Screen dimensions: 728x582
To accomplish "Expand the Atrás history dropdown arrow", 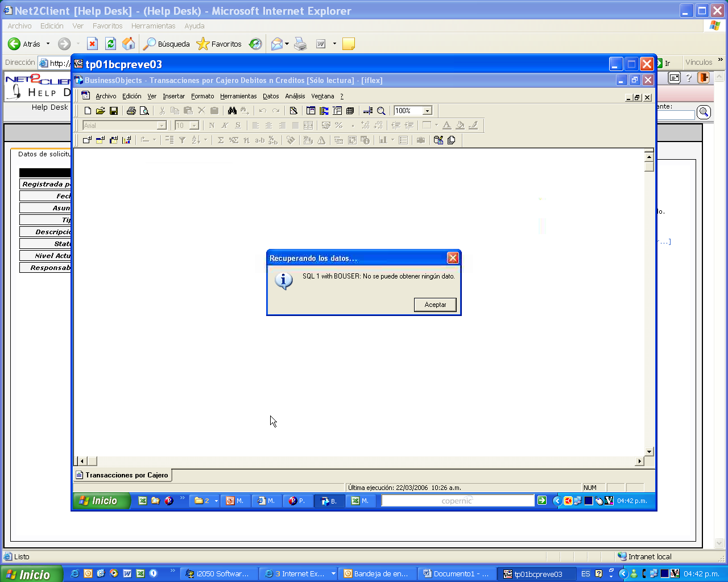I will [48, 44].
